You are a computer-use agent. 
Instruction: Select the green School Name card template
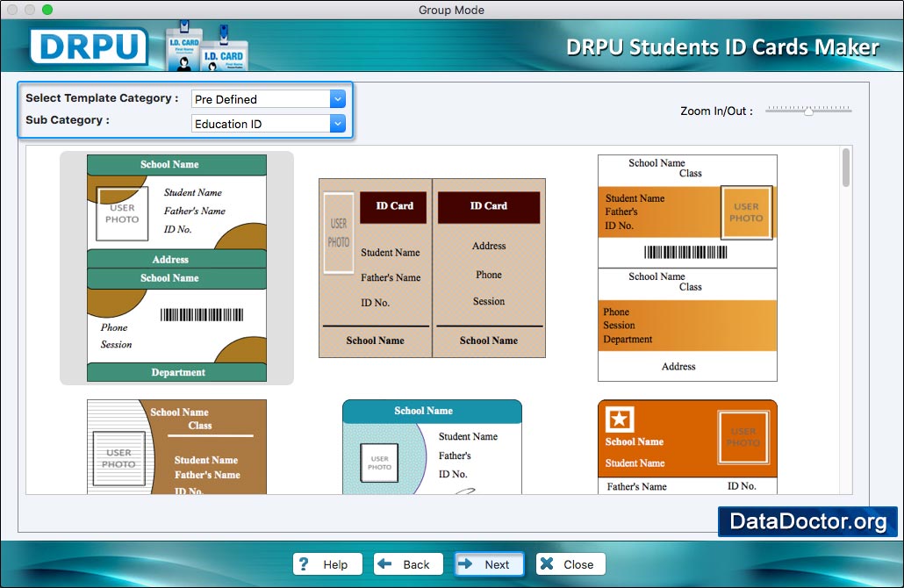[x=176, y=268]
